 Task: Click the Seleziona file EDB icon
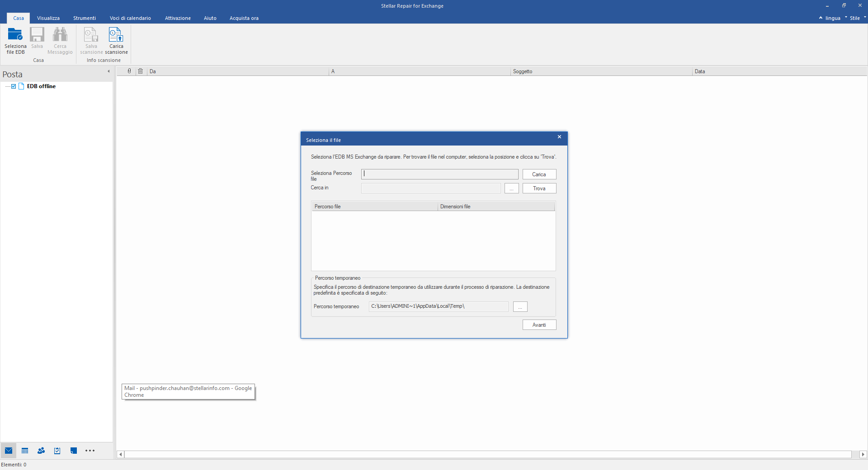15,34
